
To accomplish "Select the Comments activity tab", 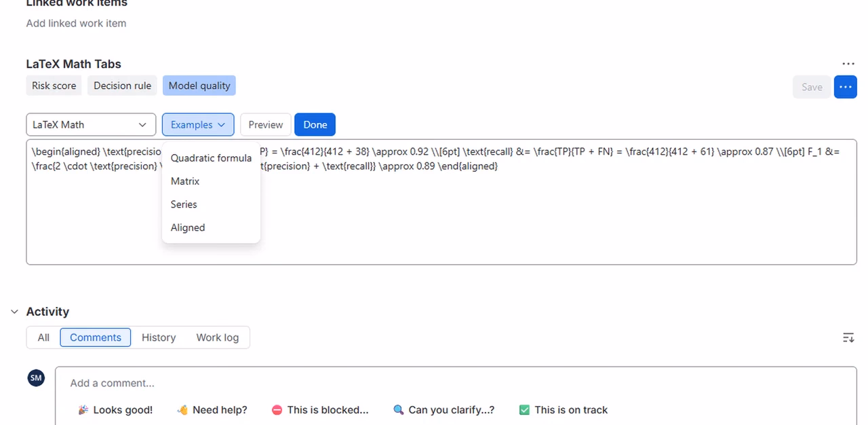I will tap(96, 337).
